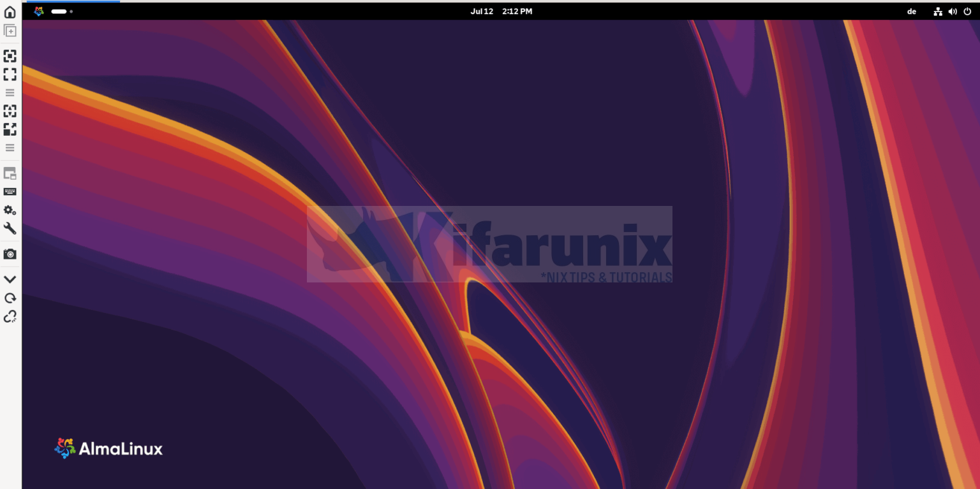Open the connection preferences gear
980x489 pixels.
[x=10, y=210]
